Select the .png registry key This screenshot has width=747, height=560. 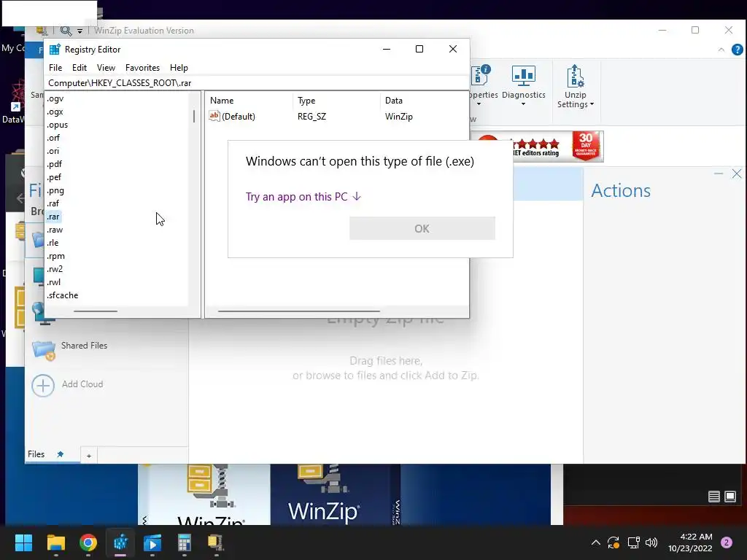(x=55, y=190)
